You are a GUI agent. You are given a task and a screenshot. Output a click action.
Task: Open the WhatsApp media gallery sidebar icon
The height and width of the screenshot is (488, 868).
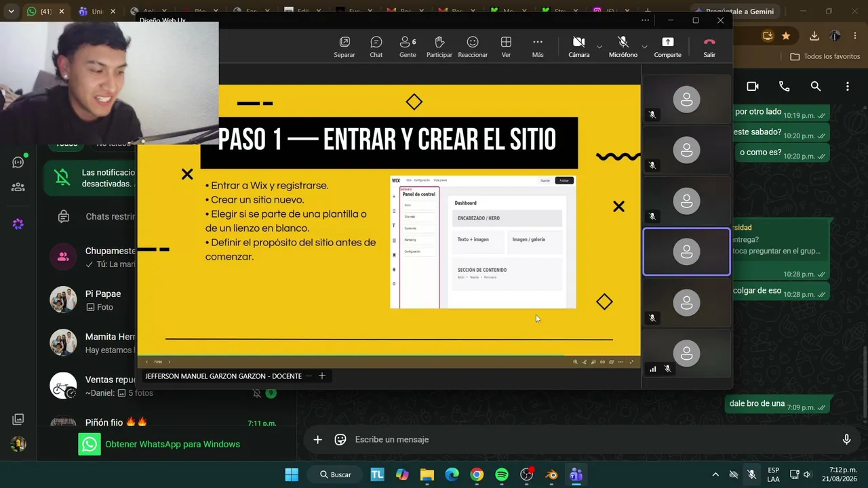(x=18, y=420)
